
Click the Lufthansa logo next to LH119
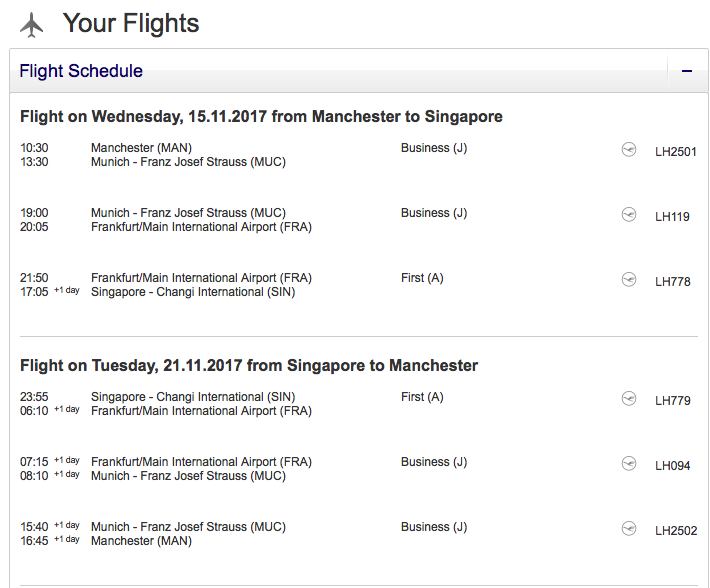(629, 214)
